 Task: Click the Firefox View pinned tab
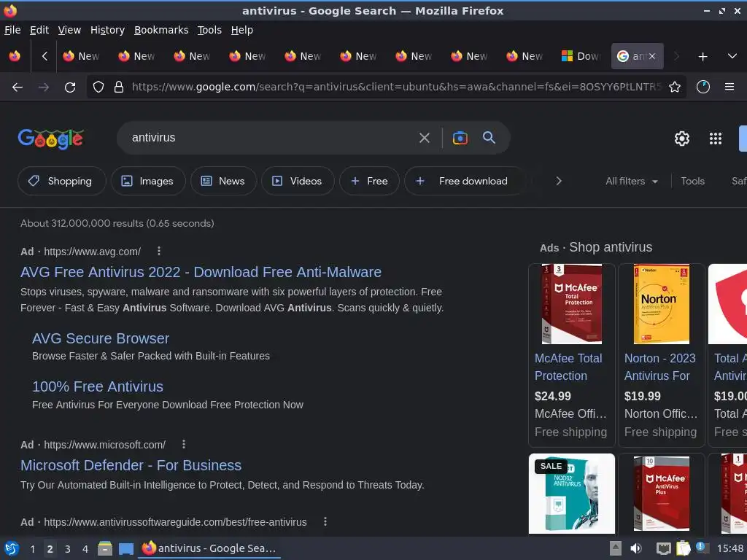point(15,56)
